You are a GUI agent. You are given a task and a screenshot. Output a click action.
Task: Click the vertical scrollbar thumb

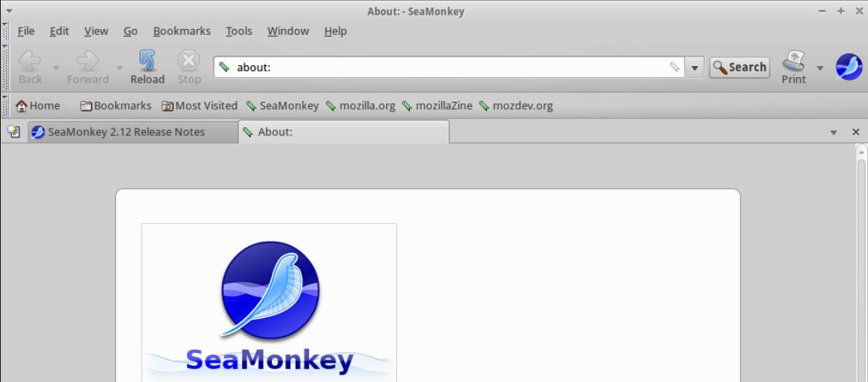point(861,271)
